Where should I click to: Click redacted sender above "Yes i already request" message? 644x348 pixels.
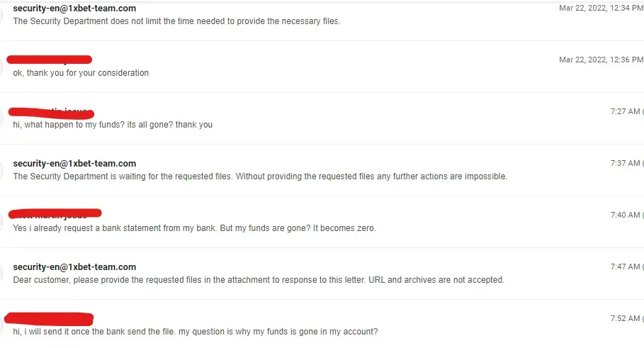pos(55,213)
